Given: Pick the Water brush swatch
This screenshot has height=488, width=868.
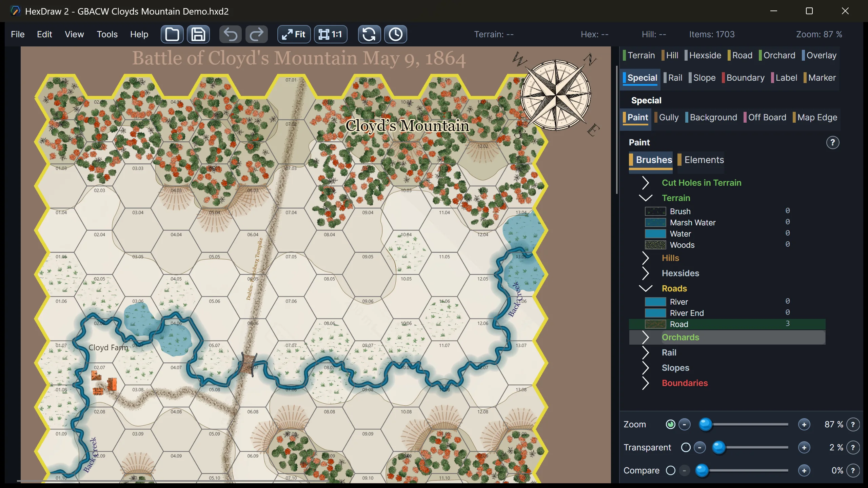Looking at the screenshot, I should click(655, 234).
